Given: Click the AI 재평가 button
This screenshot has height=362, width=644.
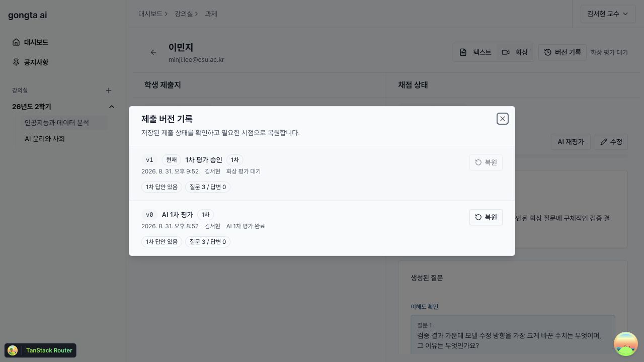Looking at the screenshot, I should point(571,142).
